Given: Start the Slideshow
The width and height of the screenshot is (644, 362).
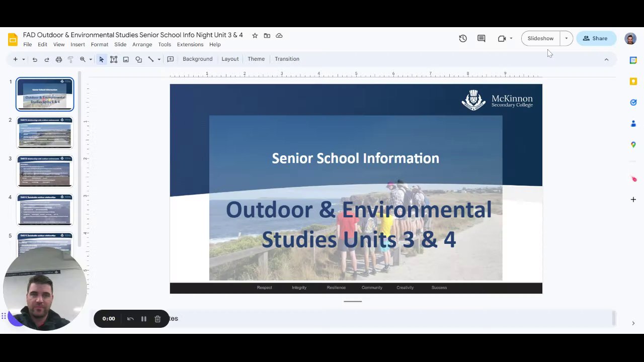Looking at the screenshot, I should click(540, 38).
